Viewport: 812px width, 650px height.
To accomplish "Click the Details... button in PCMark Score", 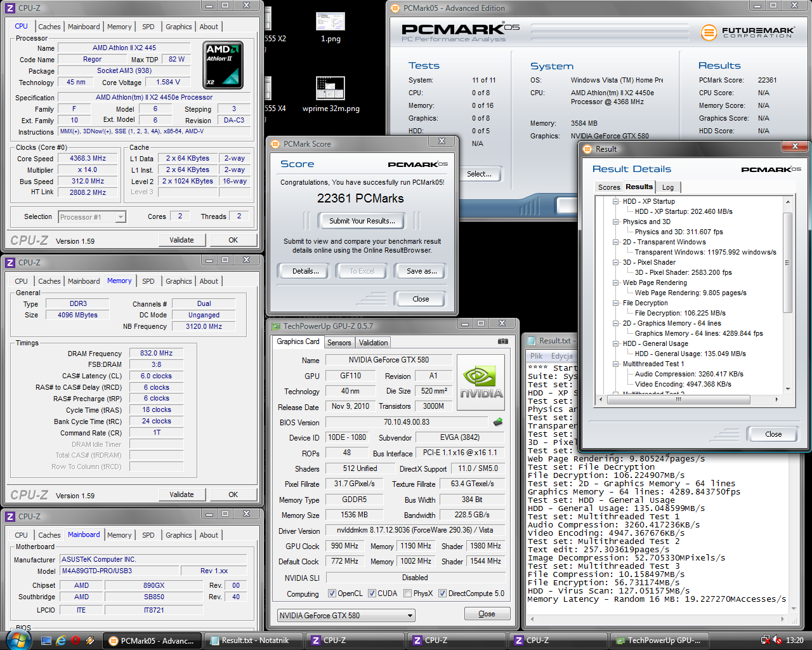I will pos(305,271).
